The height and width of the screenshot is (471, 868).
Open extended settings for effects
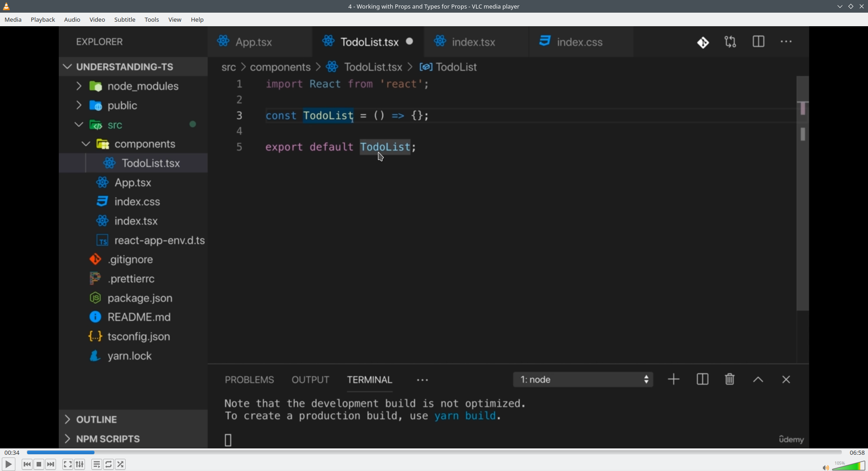point(80,464)
